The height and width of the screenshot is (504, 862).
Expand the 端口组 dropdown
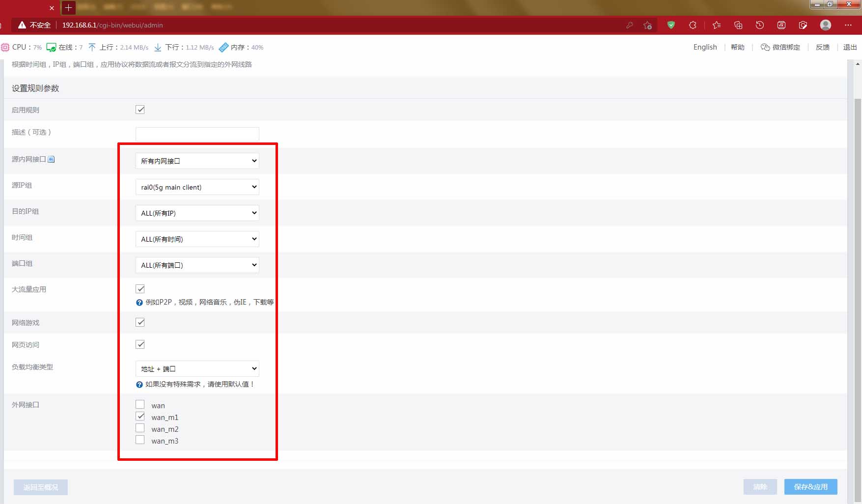(197, 265)
